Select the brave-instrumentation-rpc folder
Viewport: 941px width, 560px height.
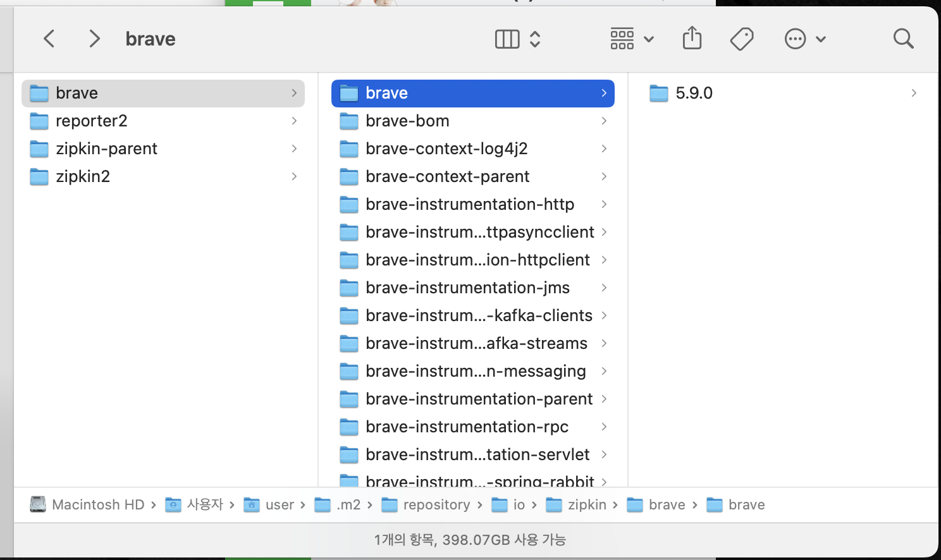pyautogui.click(x=473, y=427)
